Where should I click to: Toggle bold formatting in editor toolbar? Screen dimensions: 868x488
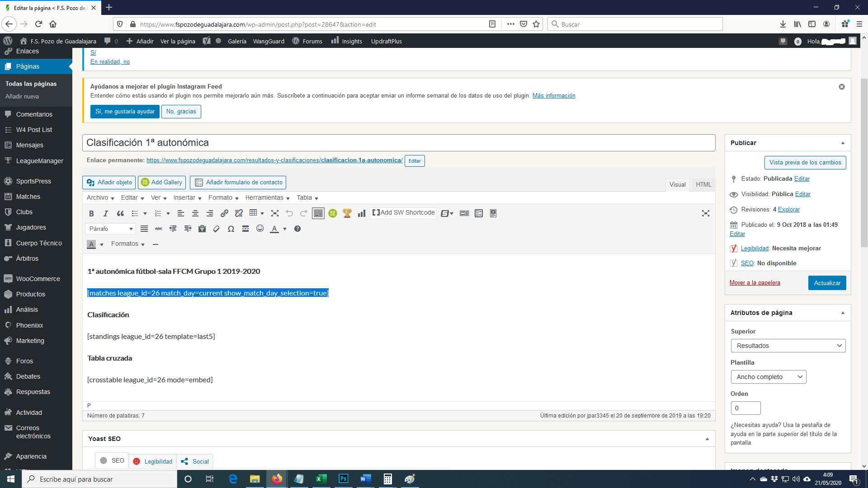(x=91, y=213)
